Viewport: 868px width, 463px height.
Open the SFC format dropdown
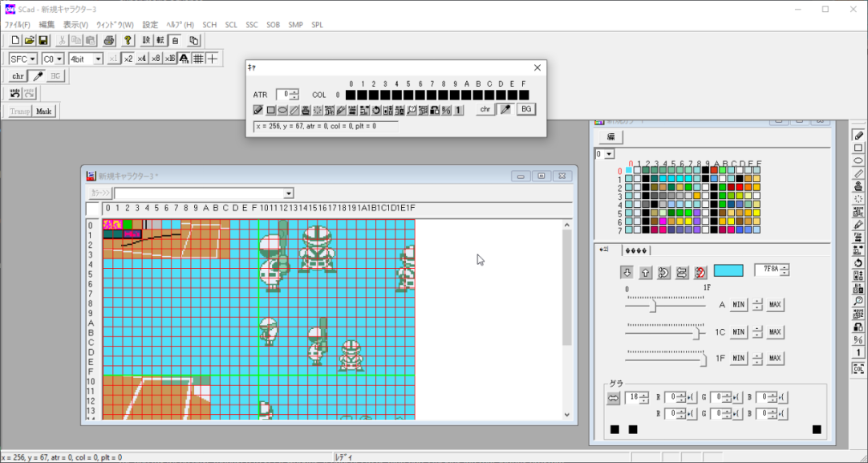tap(23, 59)
